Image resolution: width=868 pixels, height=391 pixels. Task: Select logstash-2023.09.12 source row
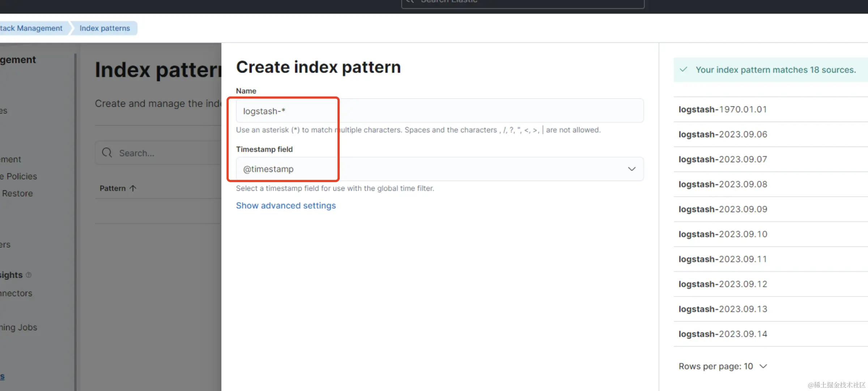pos(770,284)
